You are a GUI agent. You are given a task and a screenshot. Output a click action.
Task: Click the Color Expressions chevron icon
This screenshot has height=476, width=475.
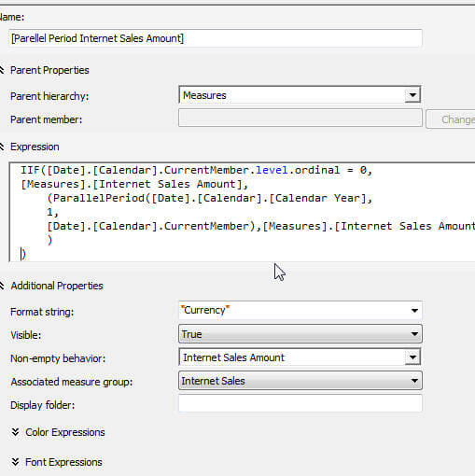[x=15, y=432]
